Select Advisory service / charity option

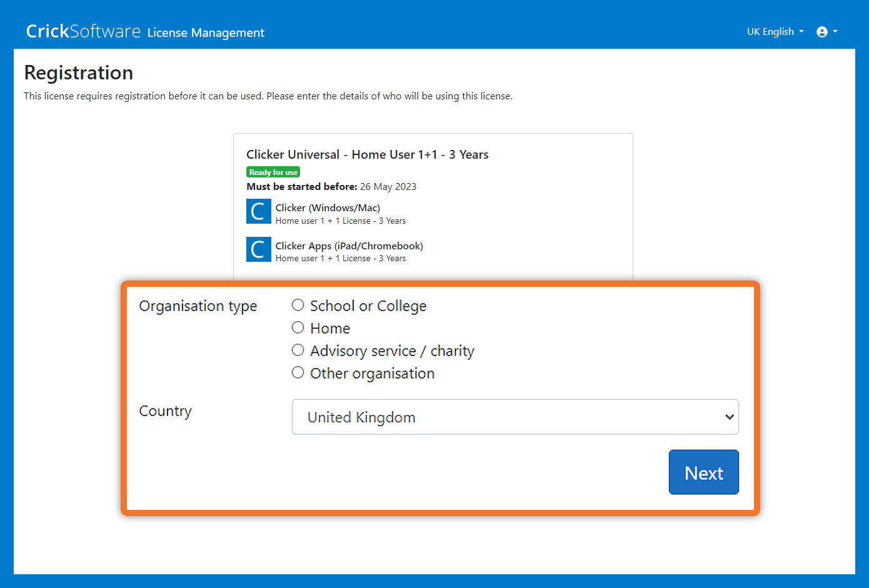point(298,350)
